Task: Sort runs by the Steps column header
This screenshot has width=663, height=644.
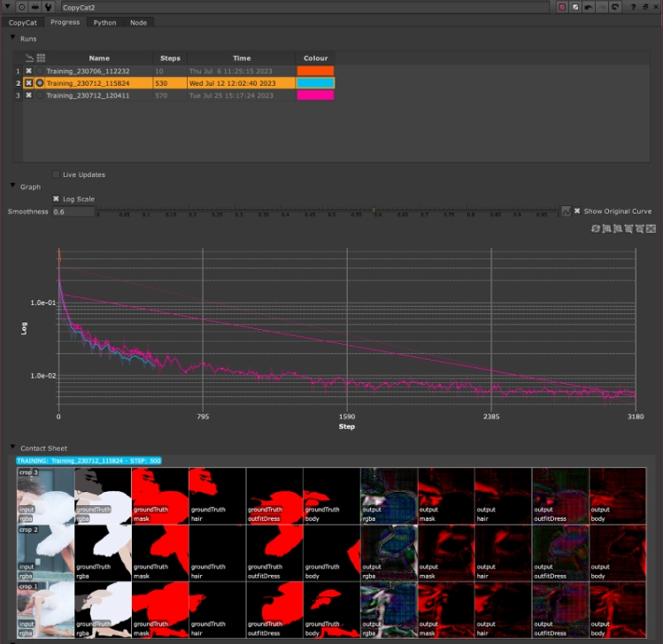Action: click(170, 58)
